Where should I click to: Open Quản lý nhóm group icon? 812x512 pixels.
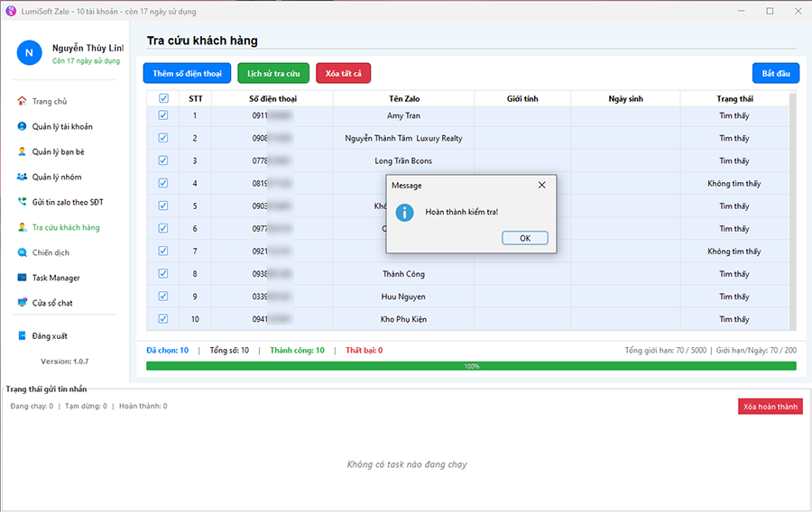tap(22, 177)
